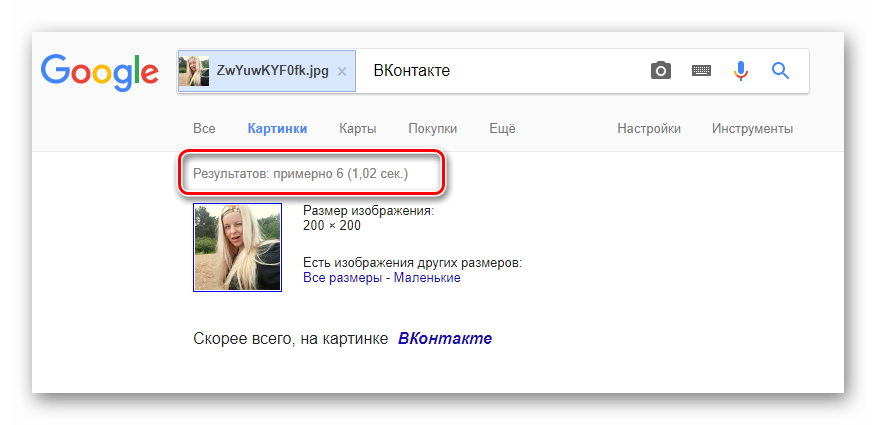
Task: Open the Все размеры link
Action: point(342,278)
